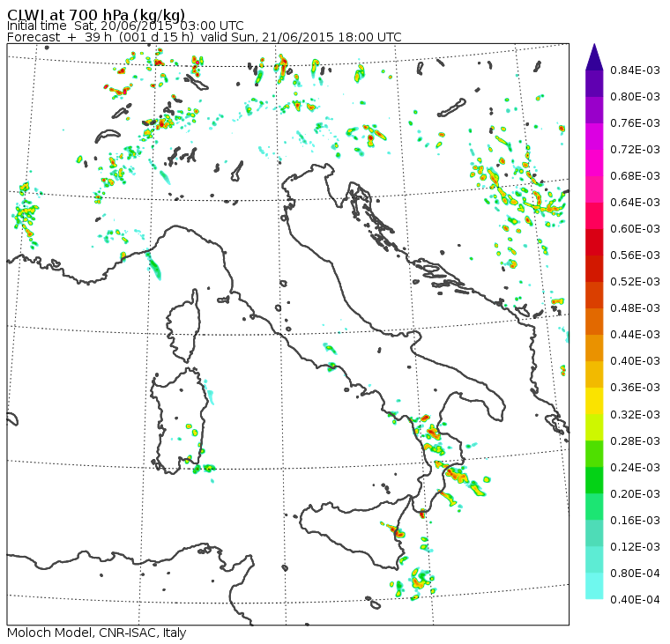The image size is (670, 644).
Task: Click the 0.80E-04 colorbar label
Action: pyautogui.click(x=635, y=574)
